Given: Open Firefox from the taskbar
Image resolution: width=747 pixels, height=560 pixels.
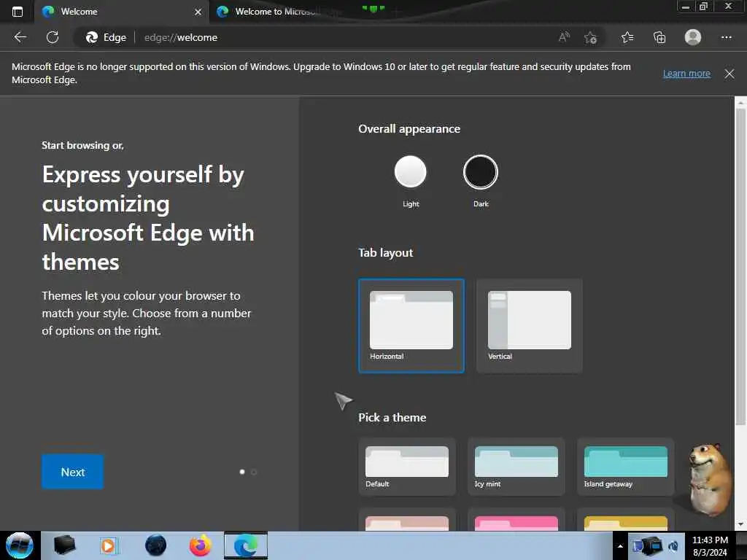Looking at the screenshot, I should tap(201, 545).
